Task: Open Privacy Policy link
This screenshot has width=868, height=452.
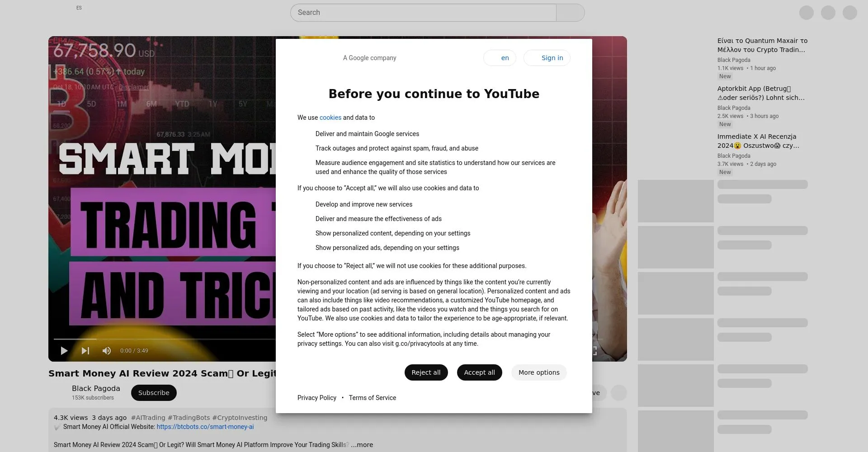Action: [x=317, y=398]
